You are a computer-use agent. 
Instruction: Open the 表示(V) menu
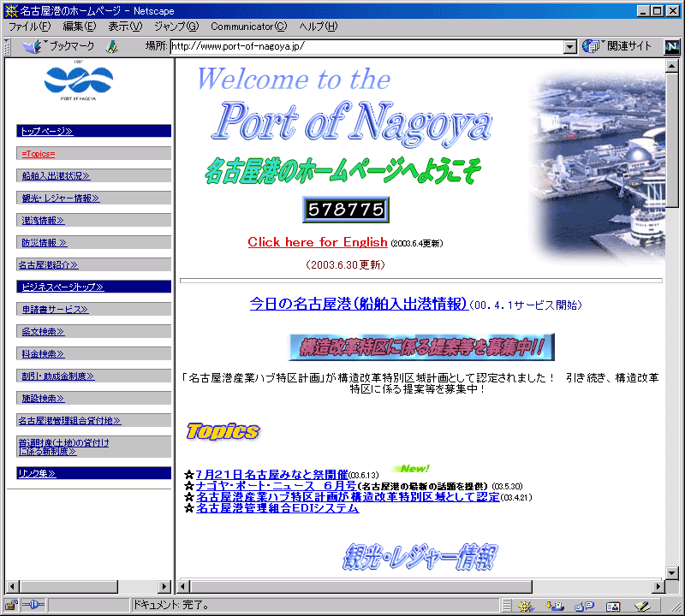[x=125, y=27]
